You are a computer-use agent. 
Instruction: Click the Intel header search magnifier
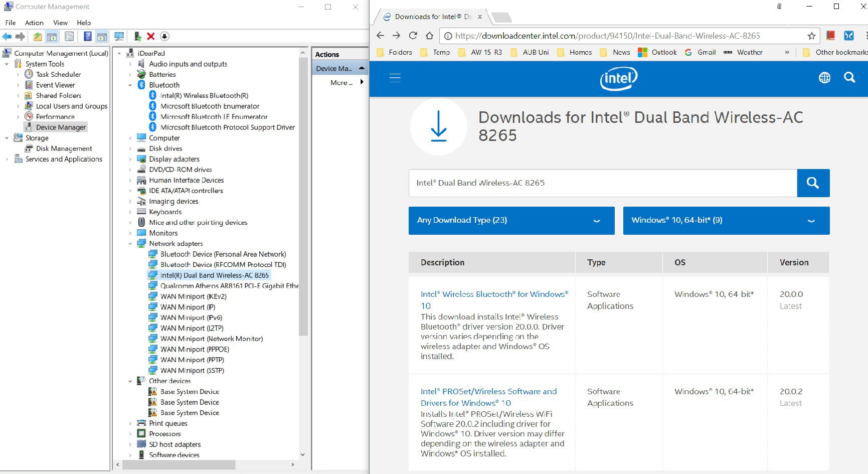[849, 77]
